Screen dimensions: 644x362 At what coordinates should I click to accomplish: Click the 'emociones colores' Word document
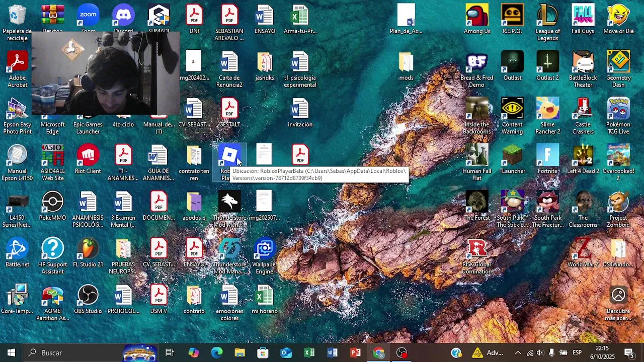pyautogui.click(x=229, y=303)
